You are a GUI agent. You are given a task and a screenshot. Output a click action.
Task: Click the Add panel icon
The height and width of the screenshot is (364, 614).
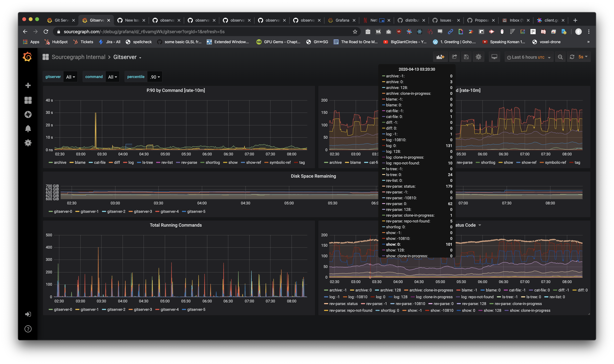(x=440, y=57)
